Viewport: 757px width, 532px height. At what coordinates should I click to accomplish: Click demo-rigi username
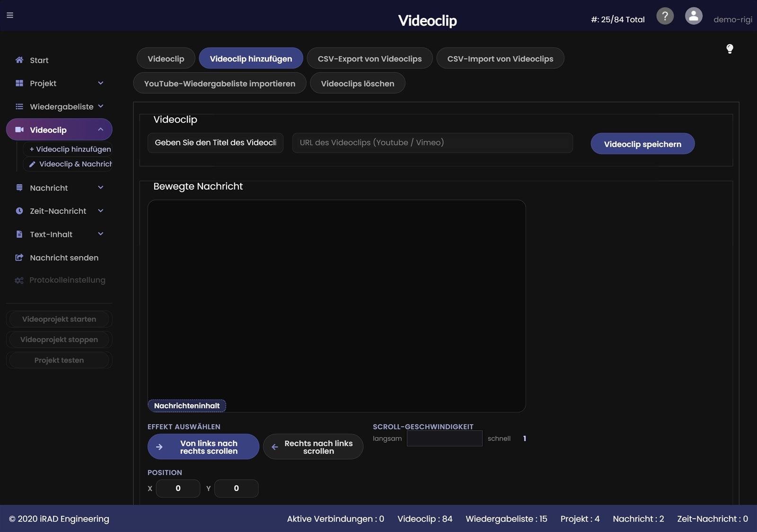pyautogui.click(x=732, y=19)
